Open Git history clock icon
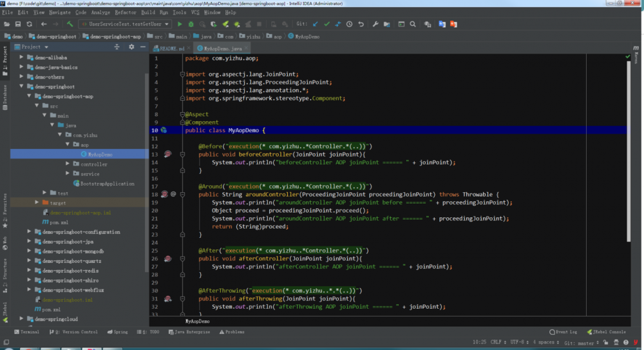The height and width of the screenshot is (350, 644). pyautogui.click(x=350, y=24)
